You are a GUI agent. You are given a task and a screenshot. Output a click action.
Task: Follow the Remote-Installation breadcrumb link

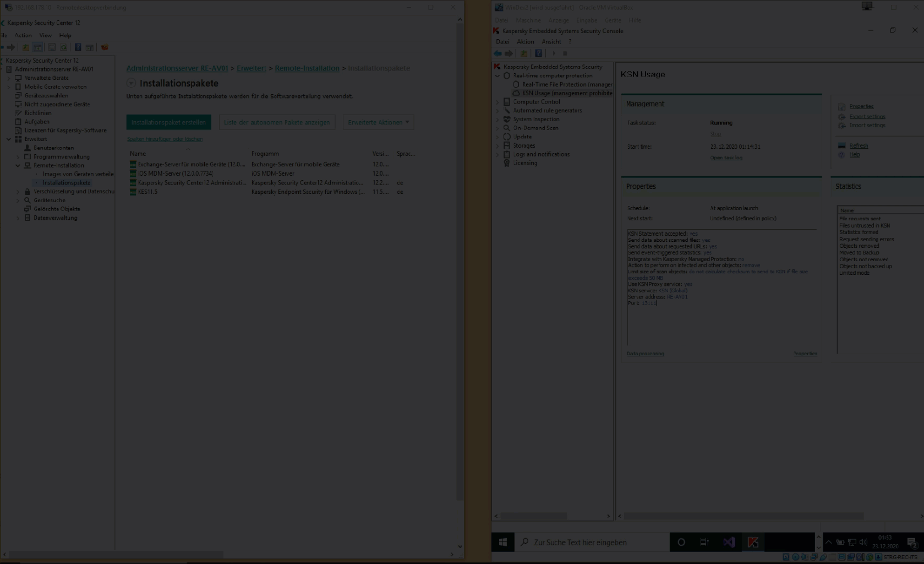click(x=307, y=68)
